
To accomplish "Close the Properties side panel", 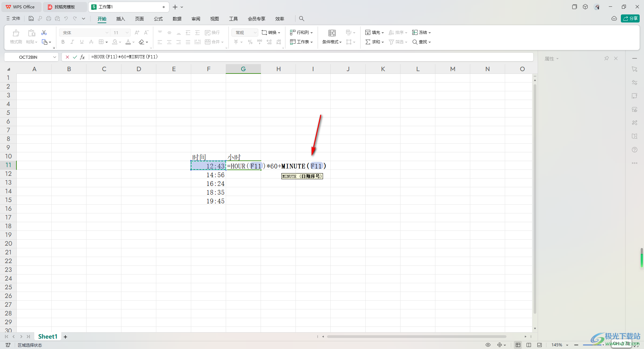I will coord(616,58).
